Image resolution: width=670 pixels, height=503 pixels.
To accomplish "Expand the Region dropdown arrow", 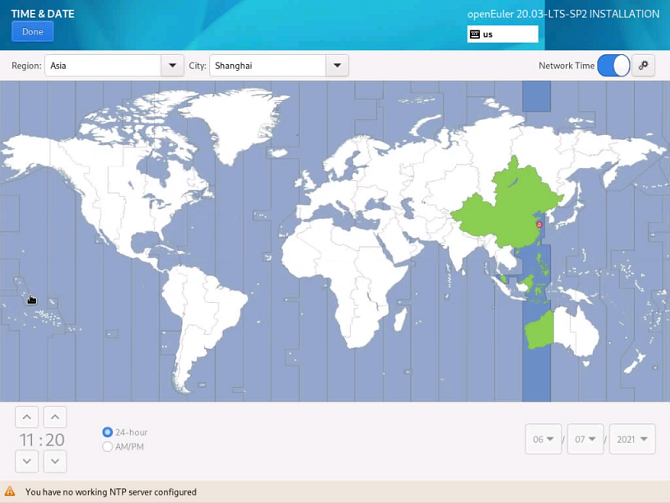I will 172,66.
